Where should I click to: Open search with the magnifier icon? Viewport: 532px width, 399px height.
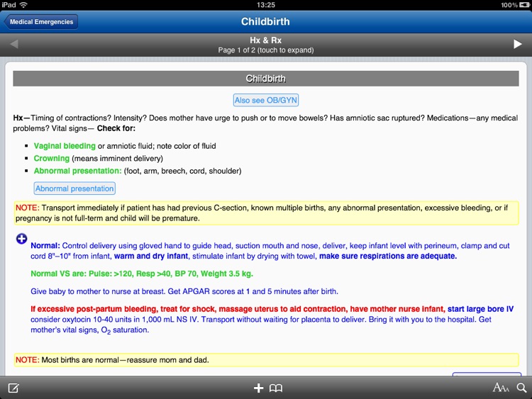click(x=522, y=388)
